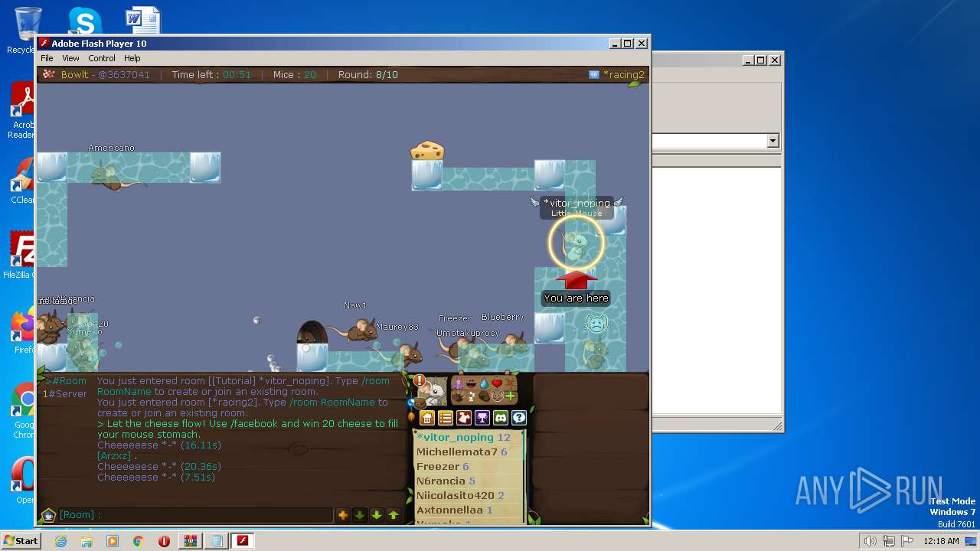Switch to the Notepad taskbar window
Screen dimensions: 980x551
[216, 541]
